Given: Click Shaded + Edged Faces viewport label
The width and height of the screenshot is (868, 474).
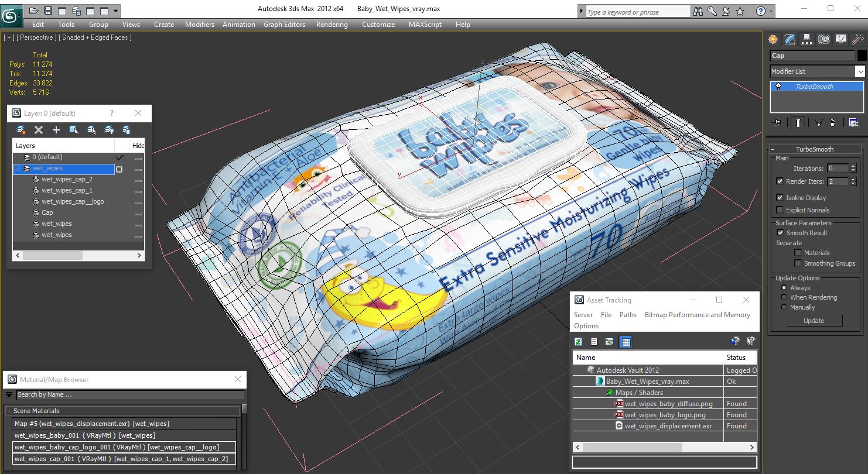Looking at the screenshot, I should tap(97, 37).
